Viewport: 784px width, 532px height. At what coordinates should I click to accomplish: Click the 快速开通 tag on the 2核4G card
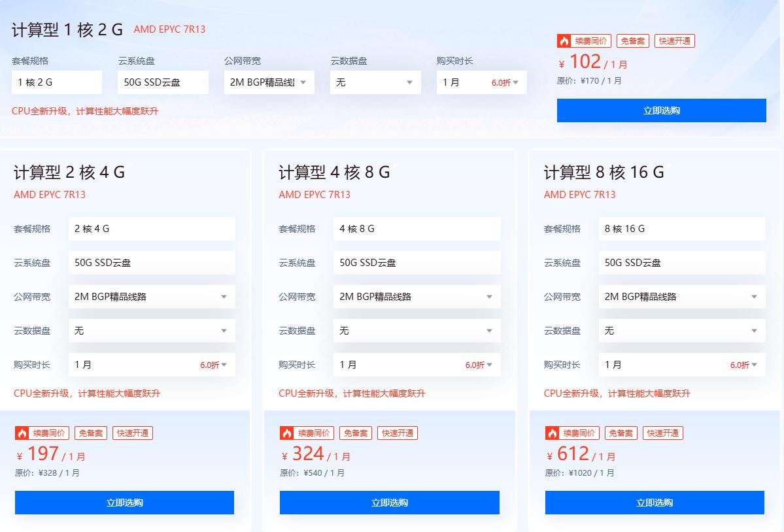pyautogui.click(x=133, y=433)
